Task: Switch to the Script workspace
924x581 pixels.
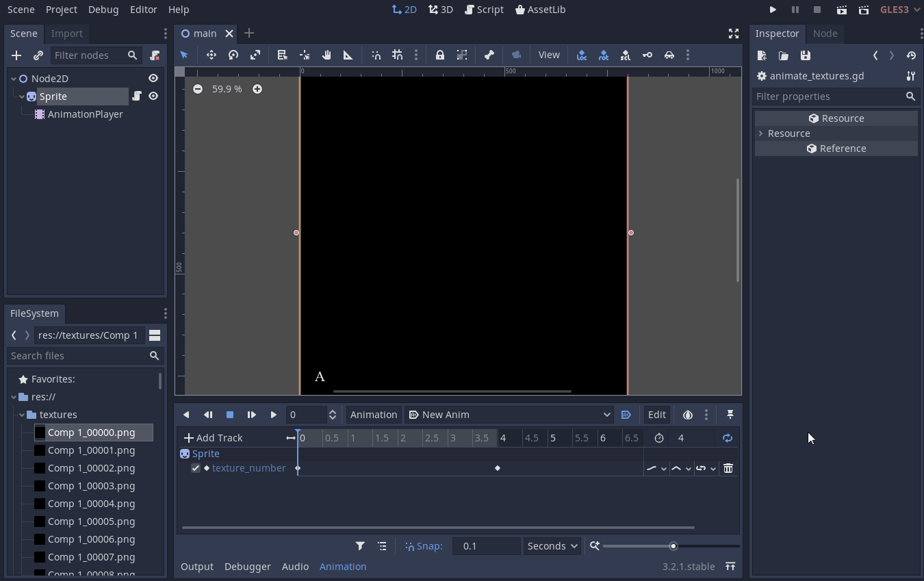Action: pyautogui.click(x=484, y=9)
